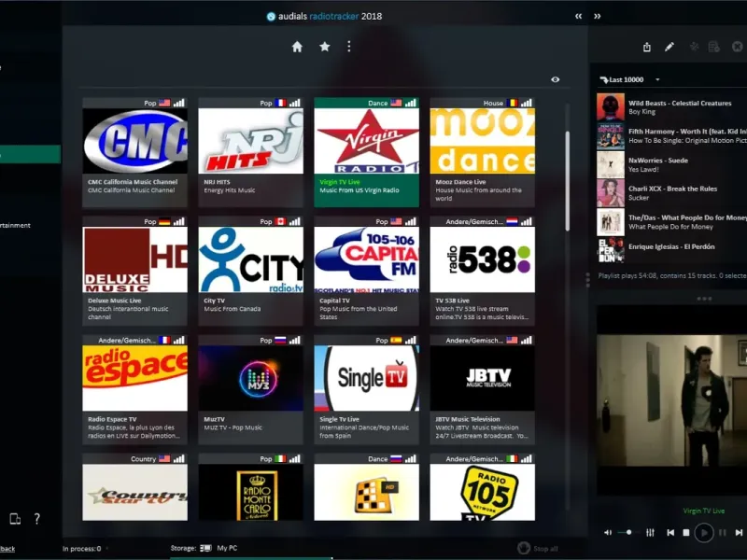Screen dimensions: 747x560
Task: Open the equalizer settings icon
Action: pos(650,532)
